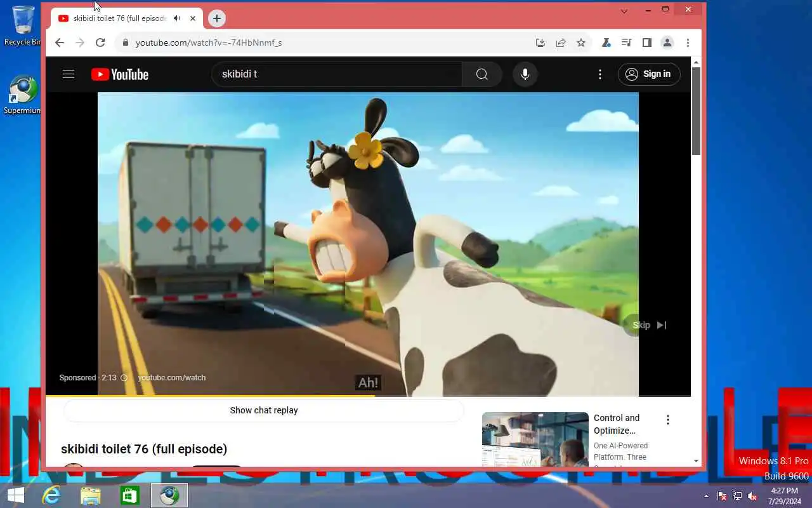812x508 pixels.
Task: Toggle the browser side panel
Action: pos(647,43)
